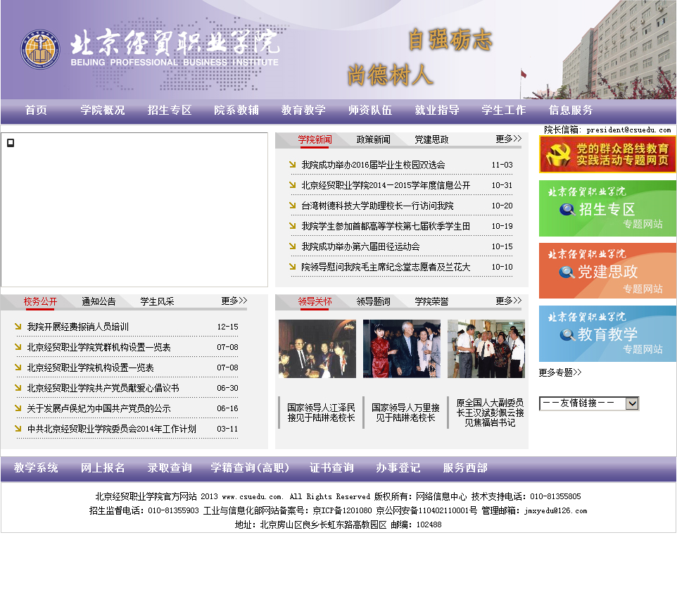Open 中共北京经贸职业学院委员会2014年工作计划

111,429
